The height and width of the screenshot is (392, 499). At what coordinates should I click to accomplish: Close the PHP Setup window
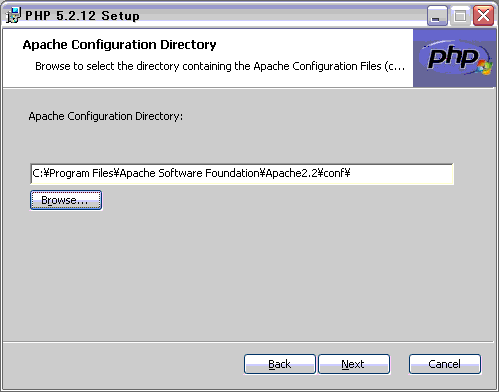(483, 16)
